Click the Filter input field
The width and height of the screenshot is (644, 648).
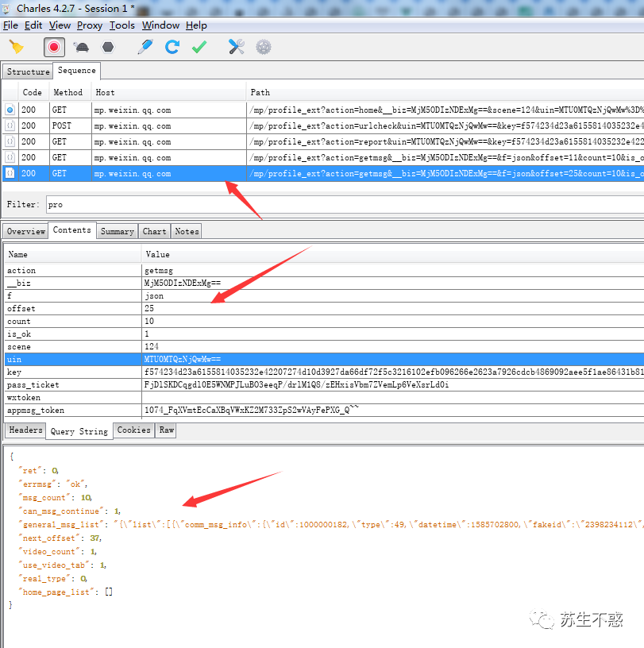coord(345,205)
